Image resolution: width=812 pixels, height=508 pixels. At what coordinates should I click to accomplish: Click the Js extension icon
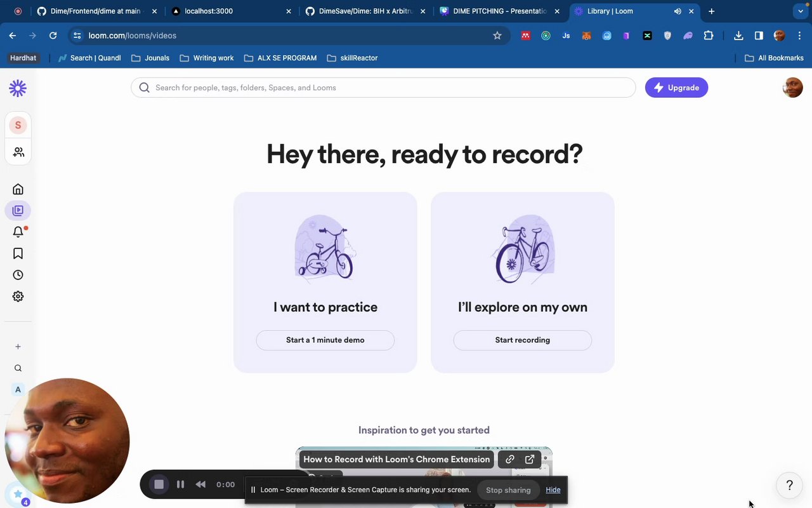pyautogui.click(x=566, y=36)
